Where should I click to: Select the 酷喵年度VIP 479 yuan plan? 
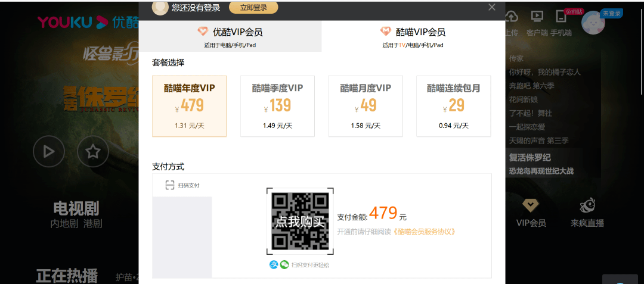tap(189, 106)
